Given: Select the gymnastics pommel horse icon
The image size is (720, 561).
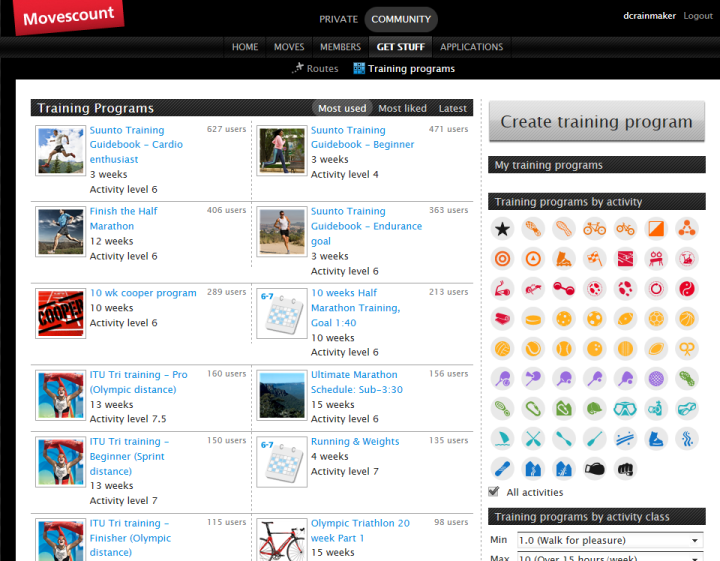Looking at the screenshot, I should pos(656,259).
